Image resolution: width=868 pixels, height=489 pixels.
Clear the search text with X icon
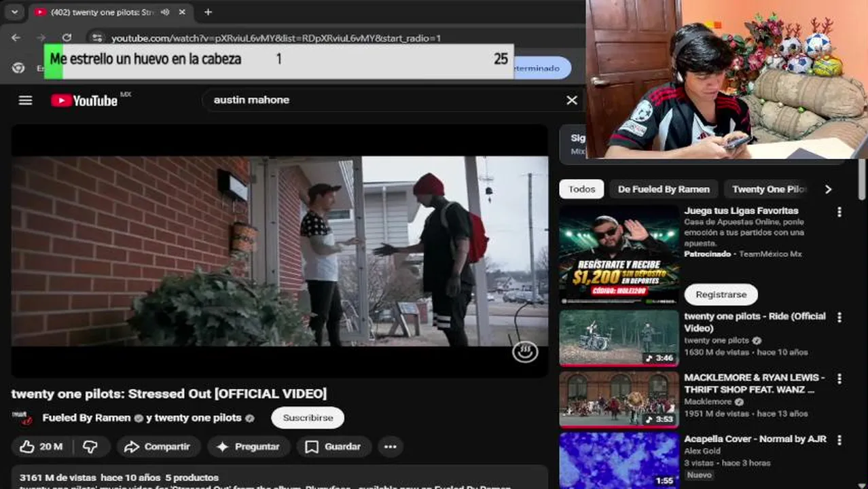[572, 101]
